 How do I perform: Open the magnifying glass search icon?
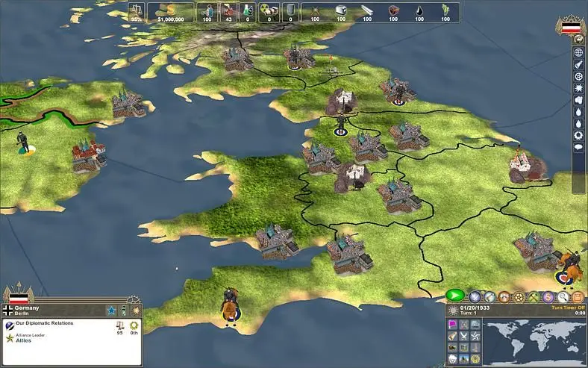[x=563, y=297]
